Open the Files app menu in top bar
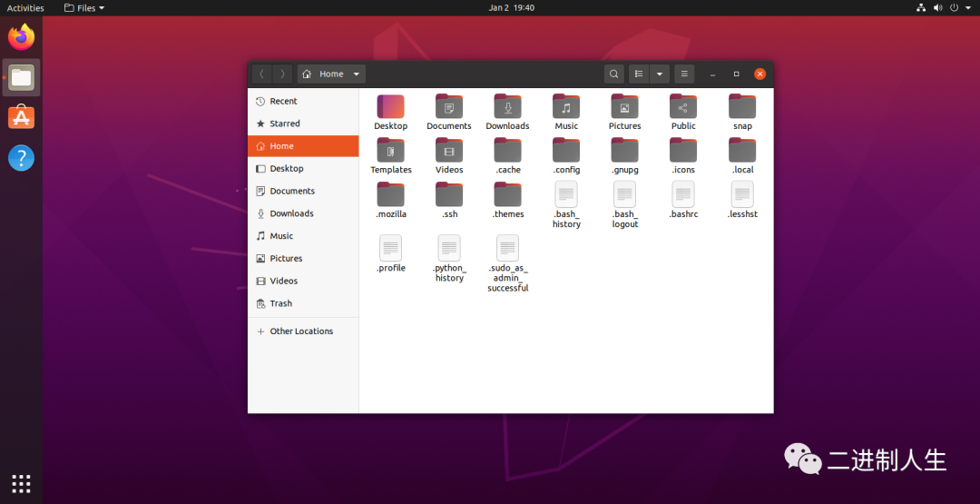The height and width of the screenshot is (504, 980). [84, 8]
